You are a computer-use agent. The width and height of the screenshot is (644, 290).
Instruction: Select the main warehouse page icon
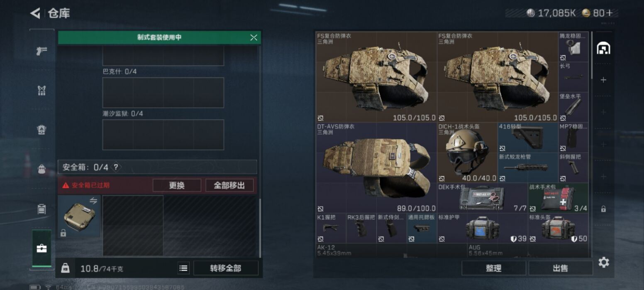click(603, 48)
